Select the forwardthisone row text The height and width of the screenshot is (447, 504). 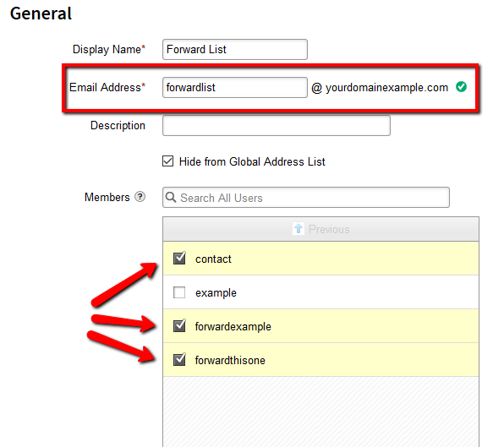pos(230,360)
